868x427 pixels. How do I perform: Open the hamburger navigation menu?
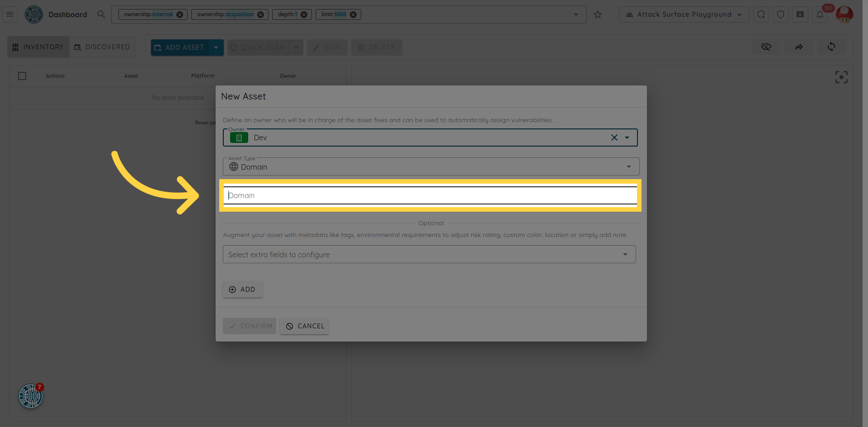(9, 14)
